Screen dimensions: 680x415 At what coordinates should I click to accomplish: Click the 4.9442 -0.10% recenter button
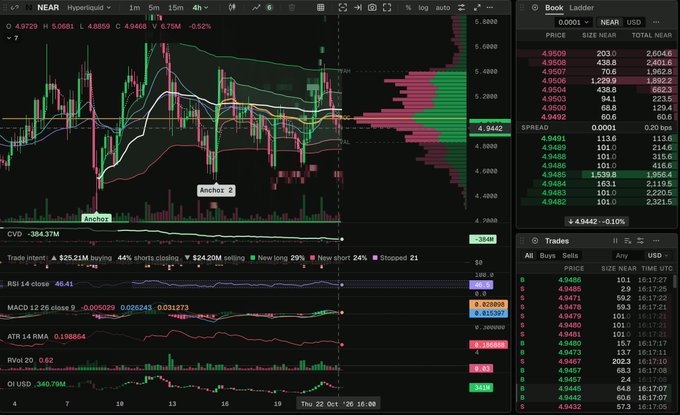coord(596,221)
